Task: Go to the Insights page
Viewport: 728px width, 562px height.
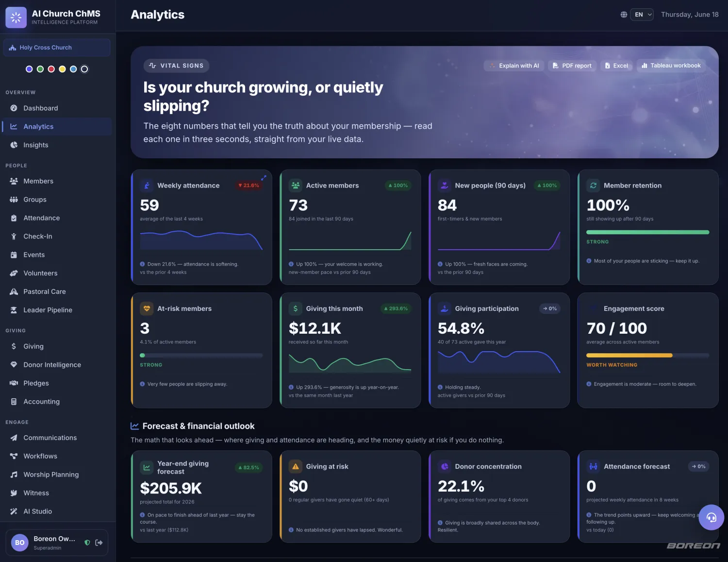Action: click(x=57, y=145)
